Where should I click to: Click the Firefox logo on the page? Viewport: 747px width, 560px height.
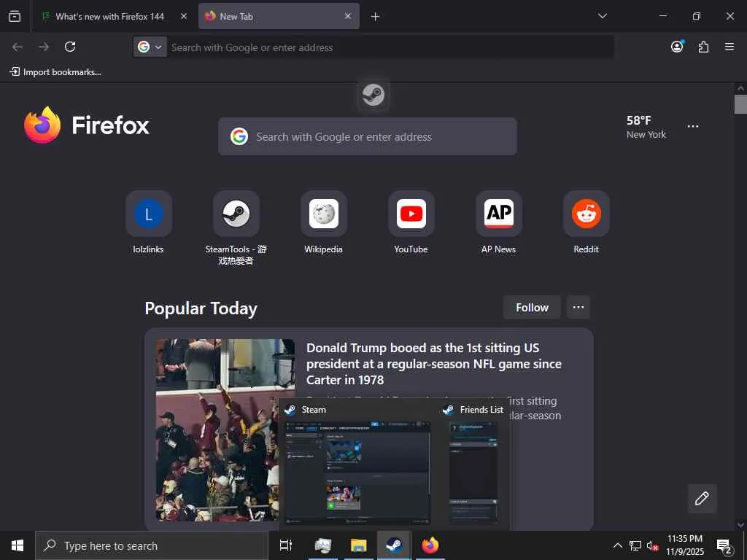pos(87,125)
